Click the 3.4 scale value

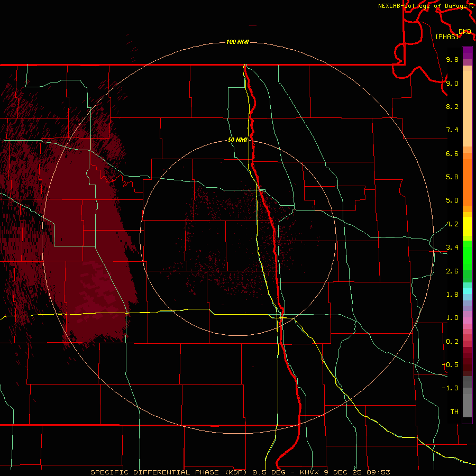coord(452,248)
